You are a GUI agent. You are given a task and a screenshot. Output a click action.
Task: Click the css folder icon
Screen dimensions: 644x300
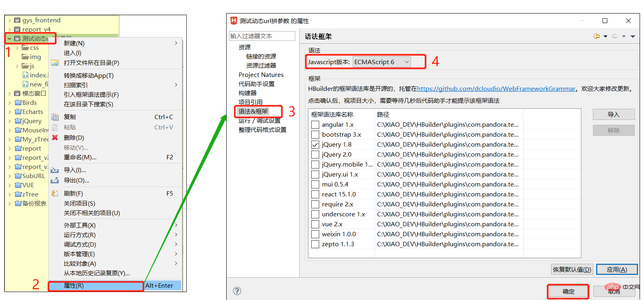pos(25,48)
